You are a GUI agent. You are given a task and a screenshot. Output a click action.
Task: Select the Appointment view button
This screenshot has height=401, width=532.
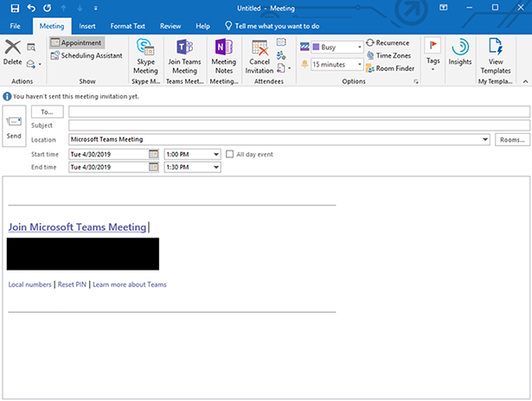(76, 42)
